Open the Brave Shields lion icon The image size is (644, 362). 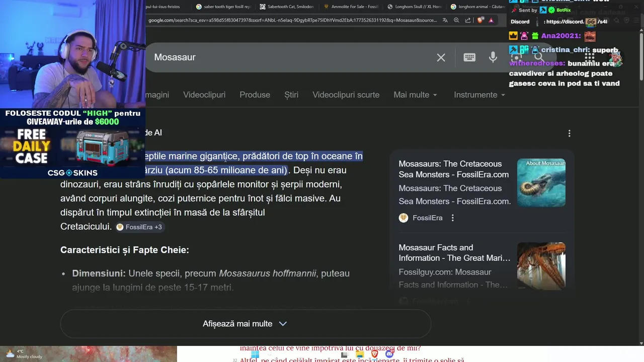click(480, 20)
